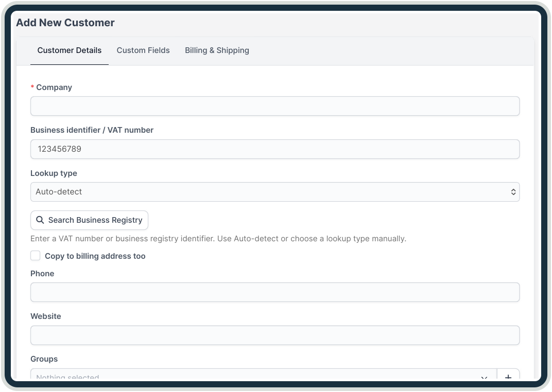Screen dimensions: 552x392
Task: Click the magnifier icon in Search Business Registry
Action: click(40, 220)
